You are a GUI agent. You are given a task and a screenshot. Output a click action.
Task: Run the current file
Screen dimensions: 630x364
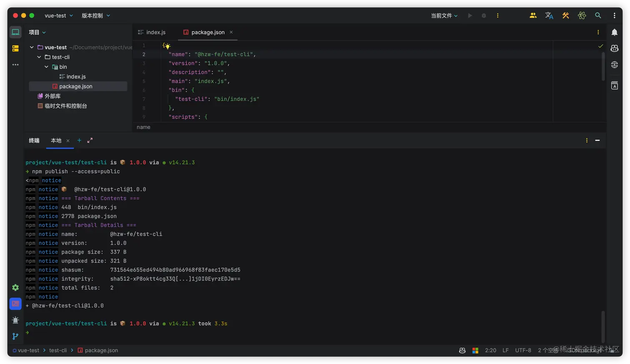[470, 15]
